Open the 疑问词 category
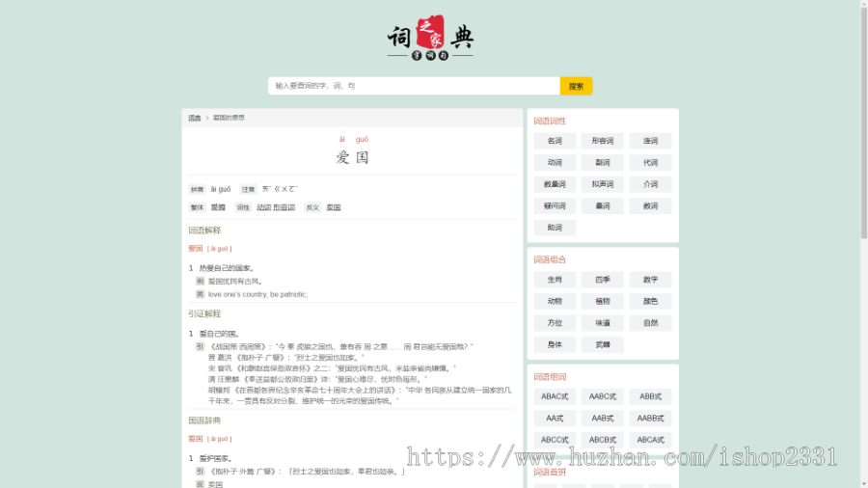The height and width of the screenshot is (488, 868). click(x=555, y=205)
